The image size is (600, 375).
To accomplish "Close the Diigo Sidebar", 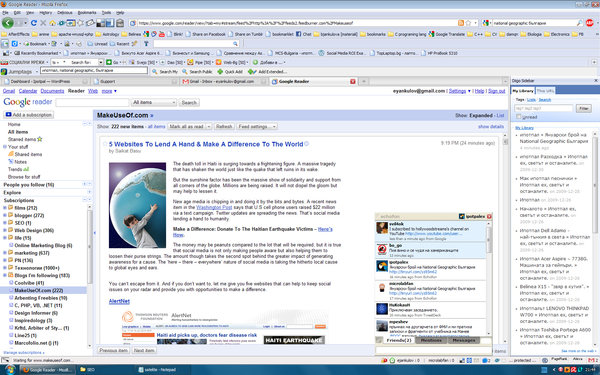I will (595, 81).
